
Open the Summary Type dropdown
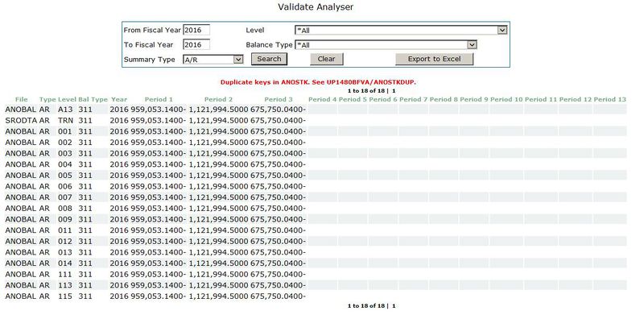(213, 60)
